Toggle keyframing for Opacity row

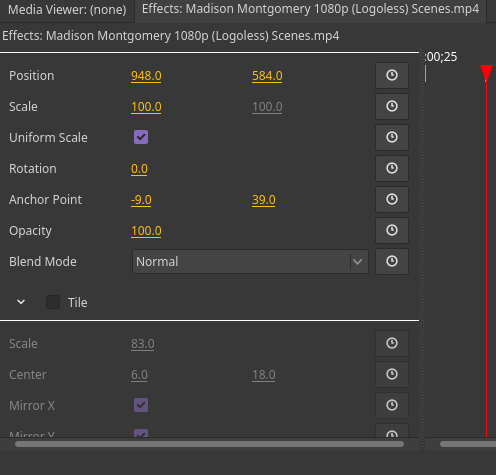(x=392, y=230)
